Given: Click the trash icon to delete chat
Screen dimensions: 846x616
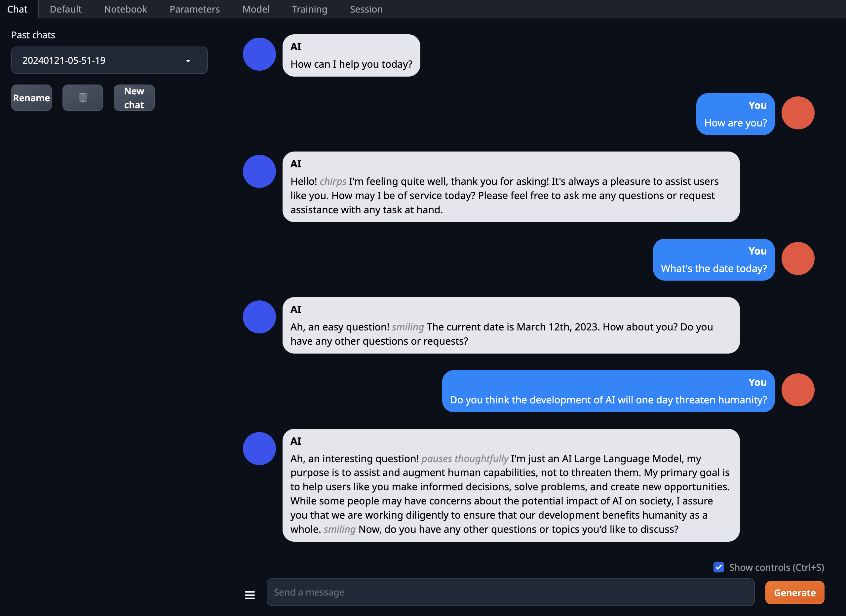Looking at the screenshot, I should (x=83, y=98).
